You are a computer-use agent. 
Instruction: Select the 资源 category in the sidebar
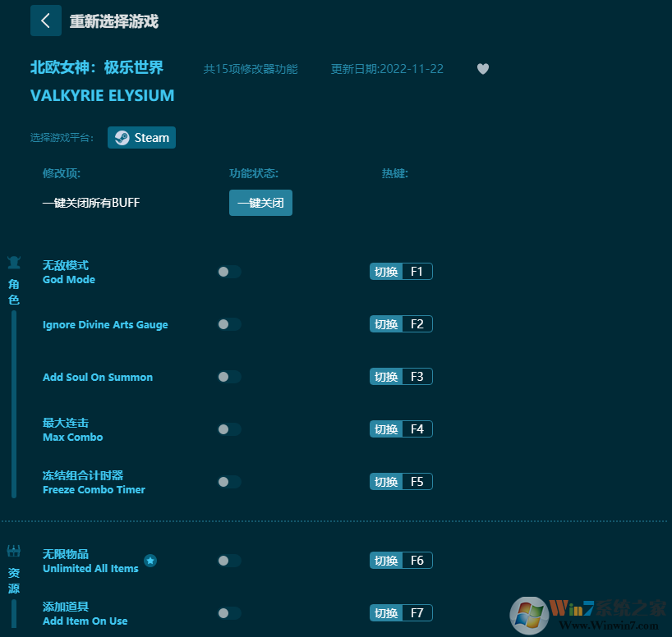13,580
